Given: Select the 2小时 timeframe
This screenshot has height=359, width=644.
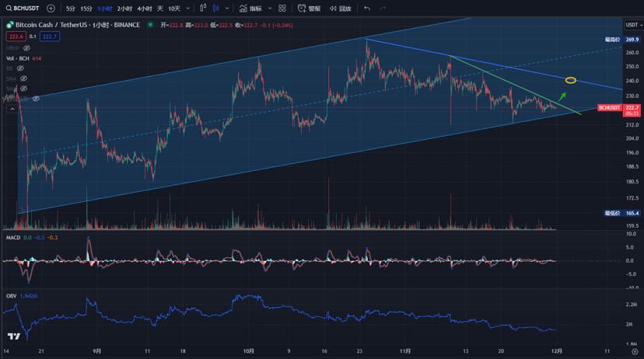Looking at the screenshot, I should (124, 9).
